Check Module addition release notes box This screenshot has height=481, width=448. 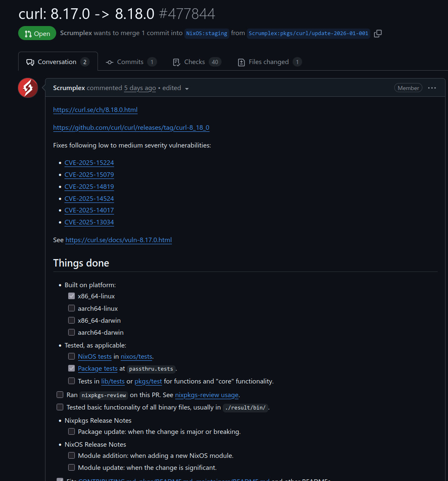coord(71,455)
